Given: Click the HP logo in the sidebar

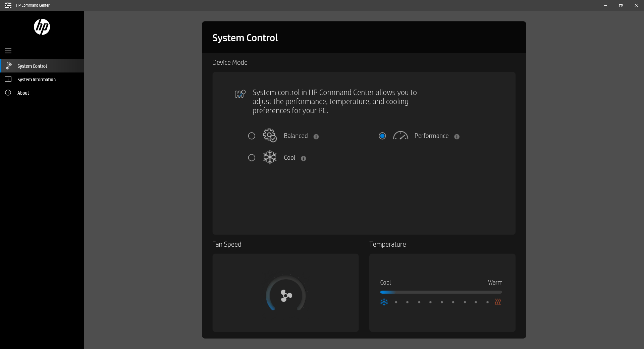Looking at the screenshot, I should [x=42, y=27].
